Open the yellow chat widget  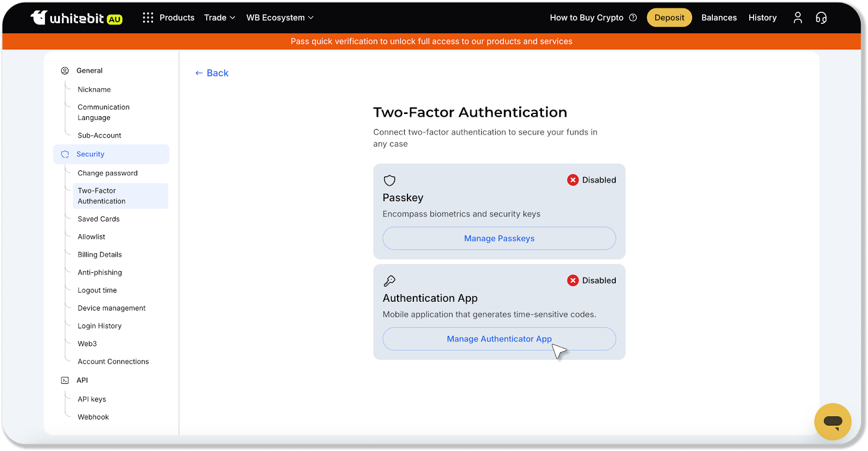832,421
